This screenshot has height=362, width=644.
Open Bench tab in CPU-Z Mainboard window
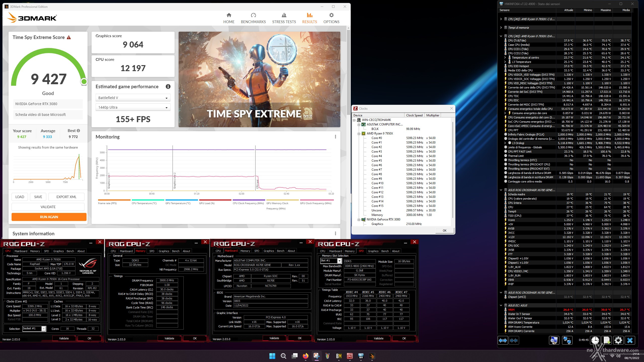click(280, 251)
